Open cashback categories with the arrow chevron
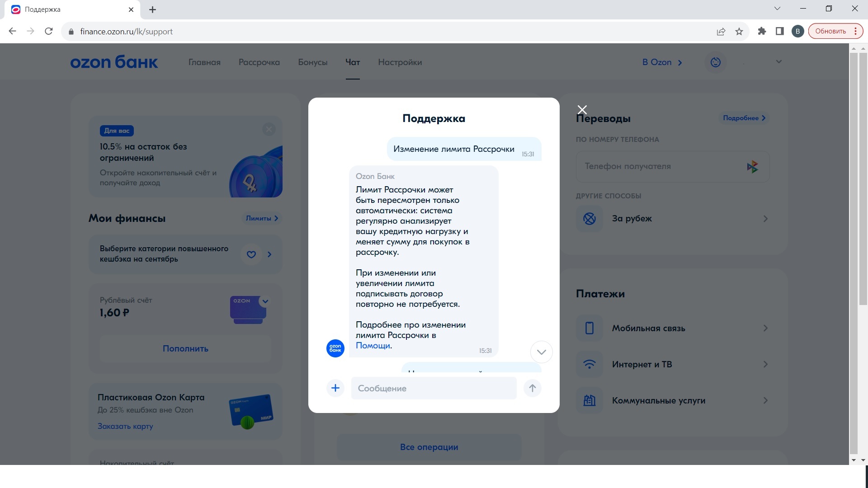The image size is (868, 488). (269, 254)
